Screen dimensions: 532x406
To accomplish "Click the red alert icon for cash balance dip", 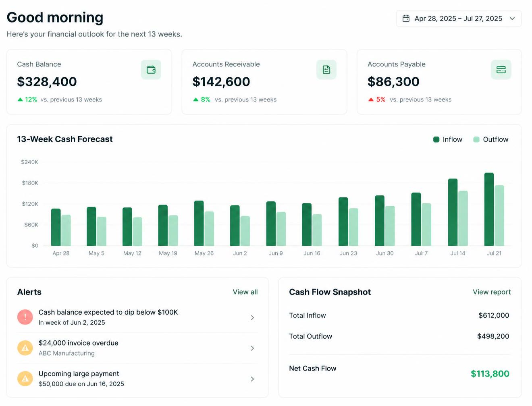I will 25,317.
